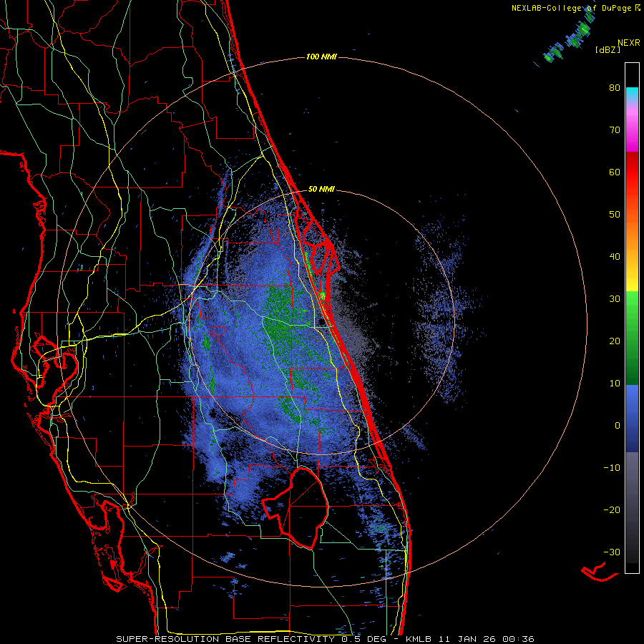Click the "KMLB" station identifier in caption

pos(420,639)
